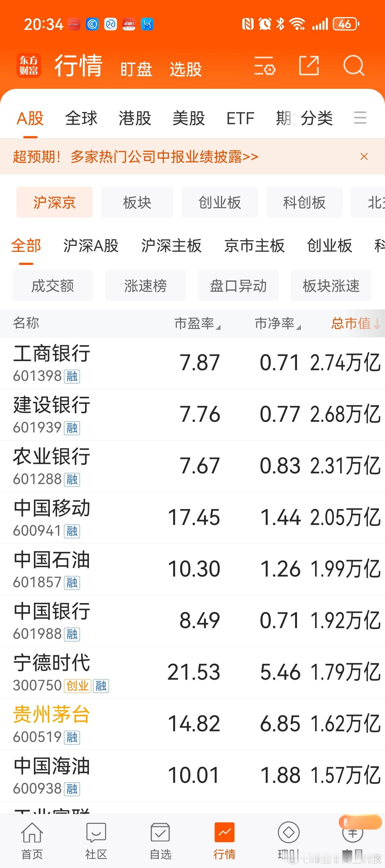Open the 成交额 ranking button

(53, 285)
